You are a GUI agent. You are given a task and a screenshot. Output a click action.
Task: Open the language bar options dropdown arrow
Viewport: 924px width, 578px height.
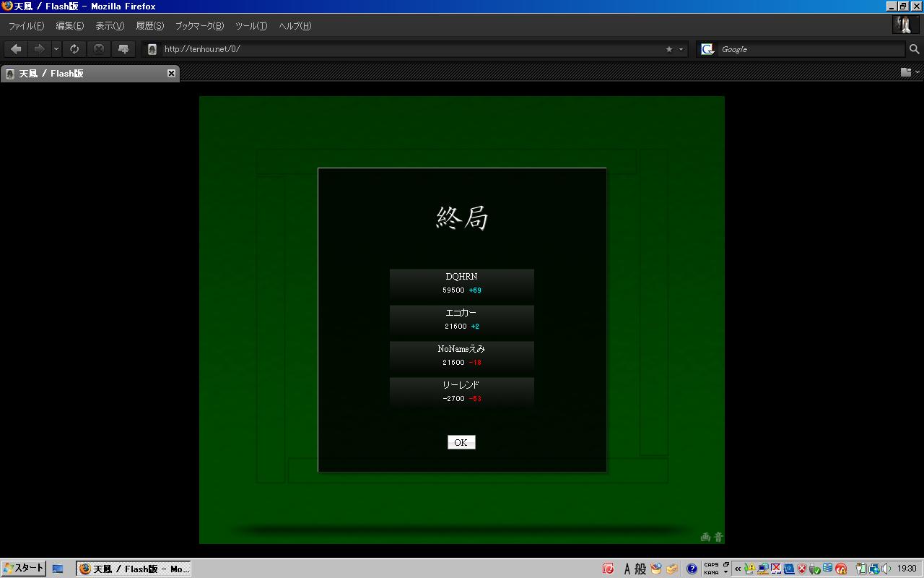(726, 572)
